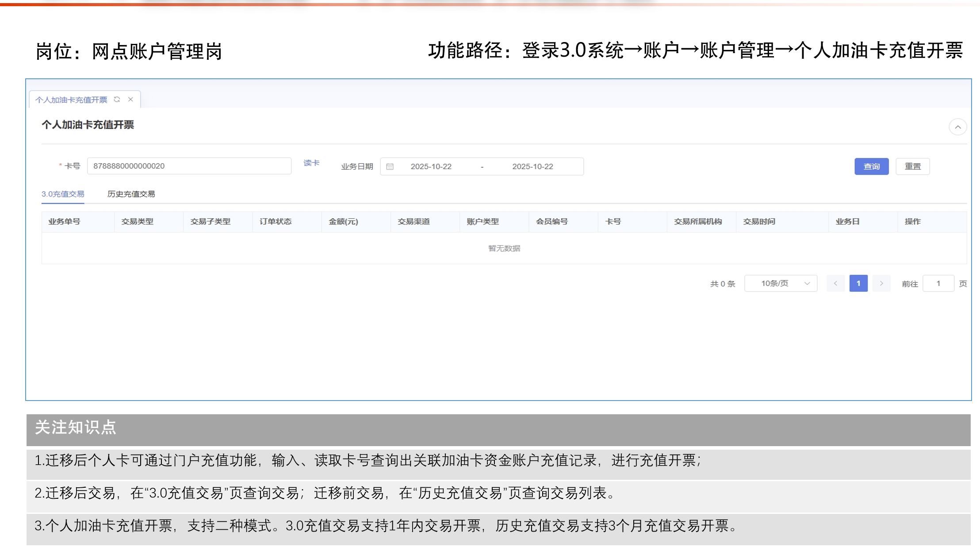The height and width of the screenshot is (559, 980).
Task: Click page number 1 button
Action: coord(858,283)
